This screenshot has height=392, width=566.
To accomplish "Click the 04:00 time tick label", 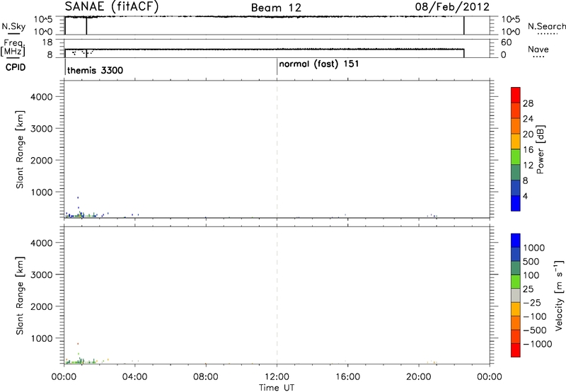I will [134, 377].
